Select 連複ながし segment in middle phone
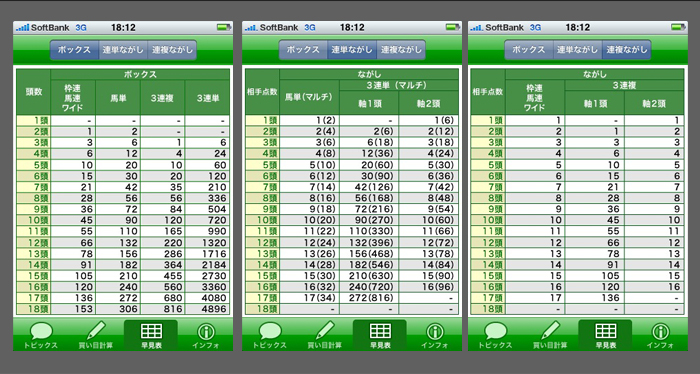Viewport: 700px width, 374px height. click(401, 50)
